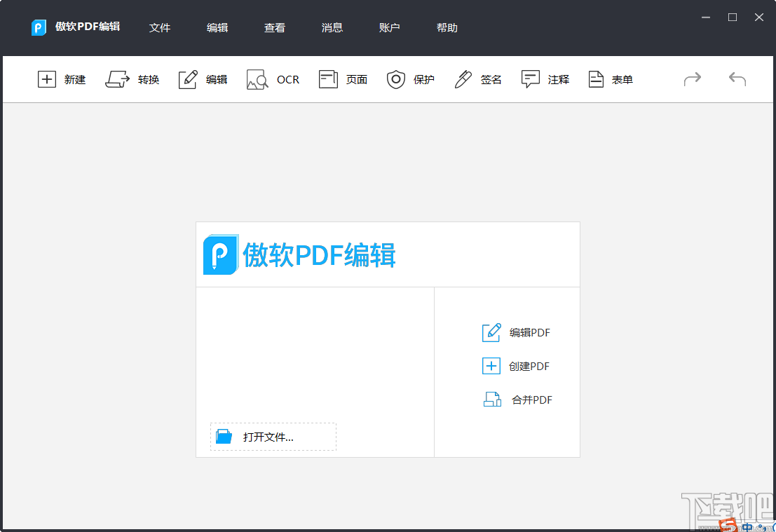Open the 表单 form document icon
The image size is (776, 532).
[596, 79]
